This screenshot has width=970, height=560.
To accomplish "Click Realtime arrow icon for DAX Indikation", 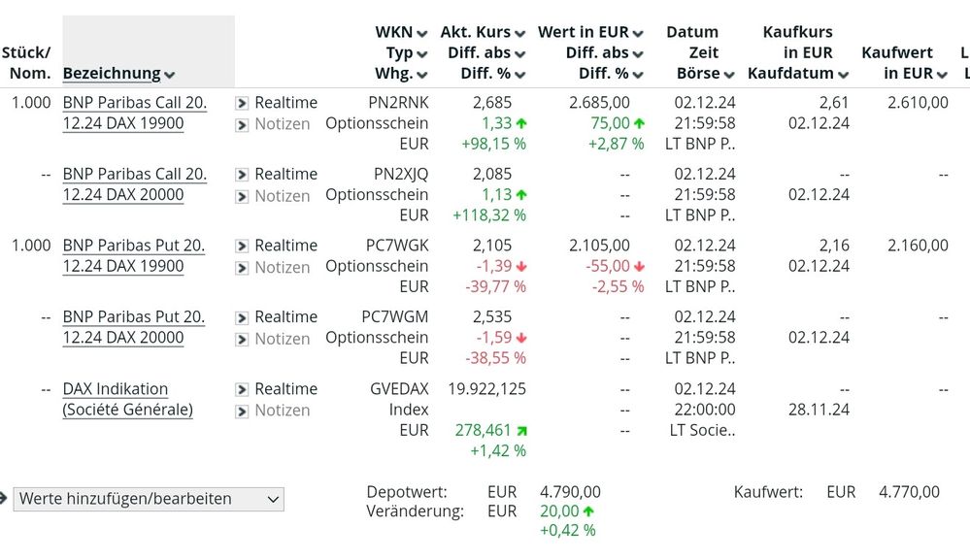I will pyautogui.click(x=242, y=389).
